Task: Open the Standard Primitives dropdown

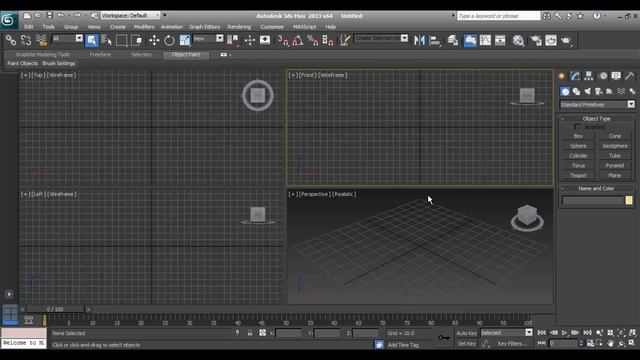Action: (597, 104)
